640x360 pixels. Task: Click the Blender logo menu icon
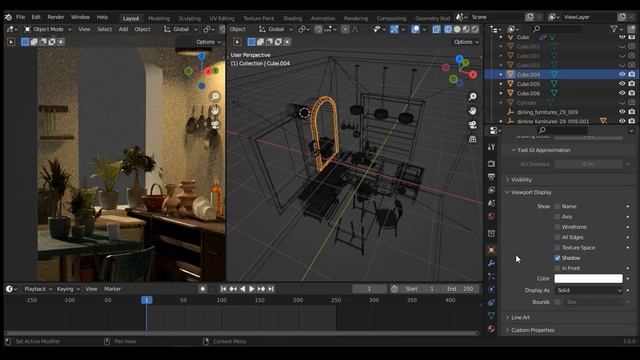click(8, 17)
